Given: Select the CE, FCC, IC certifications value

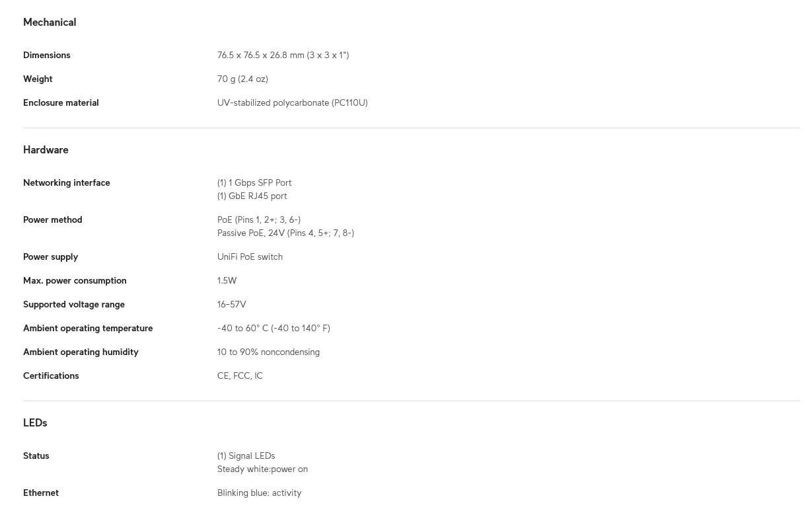Looking at the screenshot, I should click(240, 376).
